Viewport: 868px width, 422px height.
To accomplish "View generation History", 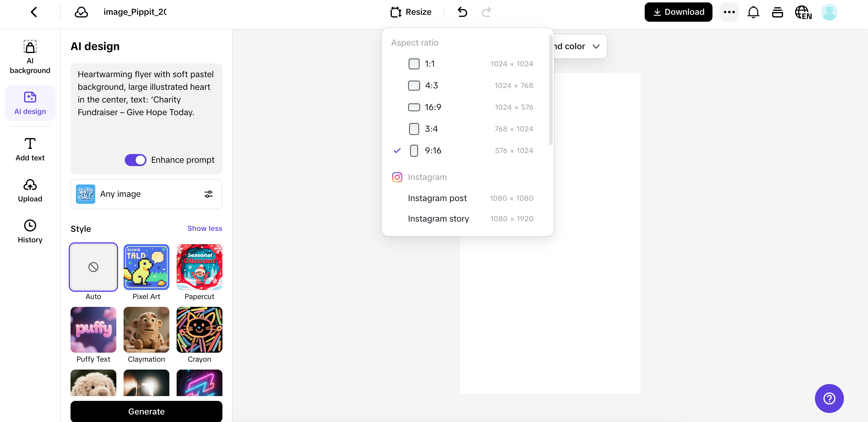I will tap(30, 231).
